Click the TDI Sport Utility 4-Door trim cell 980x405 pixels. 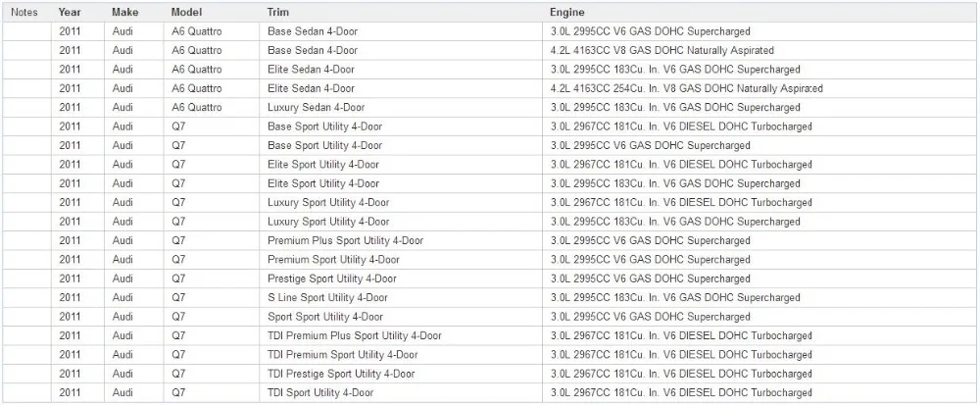tap(401, 392)
